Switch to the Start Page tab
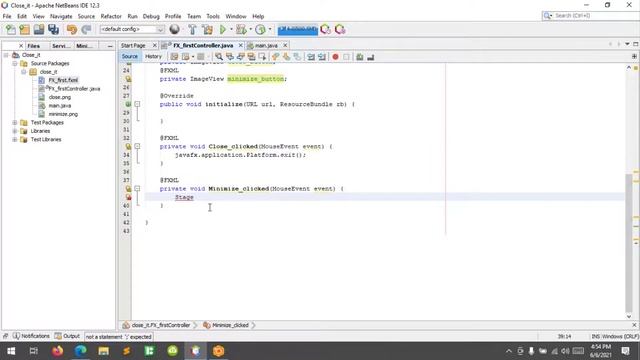 click(133, 45)
